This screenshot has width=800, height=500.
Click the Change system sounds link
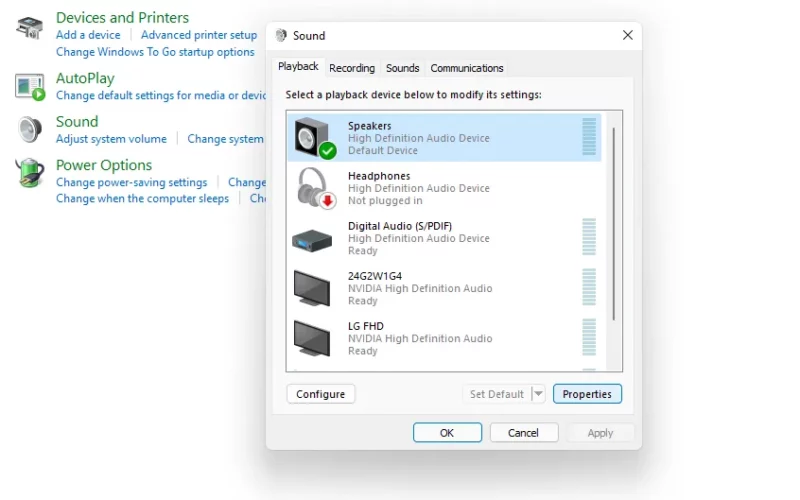(x=226, y=139)
